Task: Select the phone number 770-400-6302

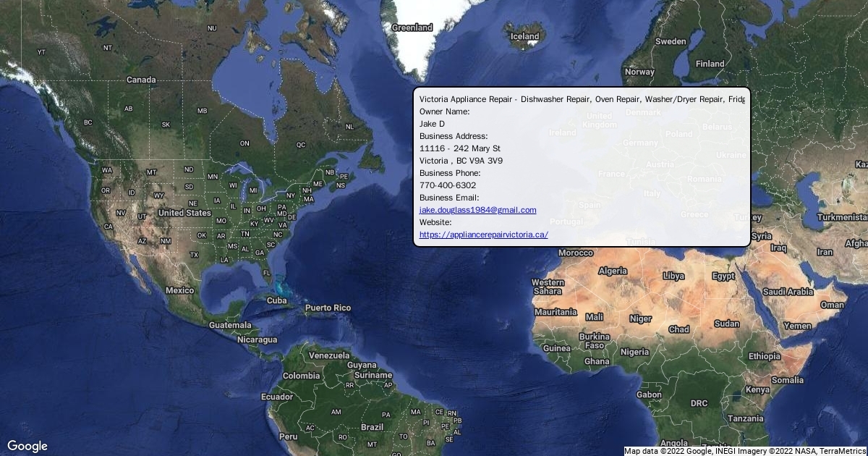Action: click(x=448, y=185)
